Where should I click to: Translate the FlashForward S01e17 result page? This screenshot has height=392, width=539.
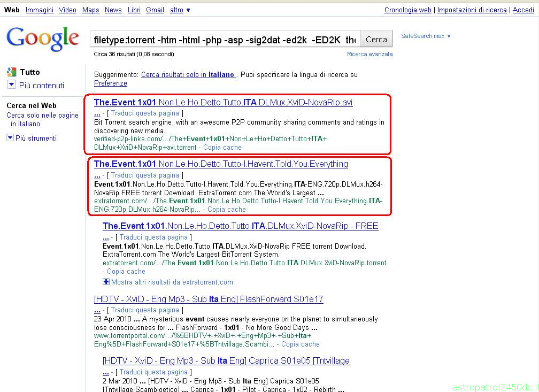coord(145,310)
